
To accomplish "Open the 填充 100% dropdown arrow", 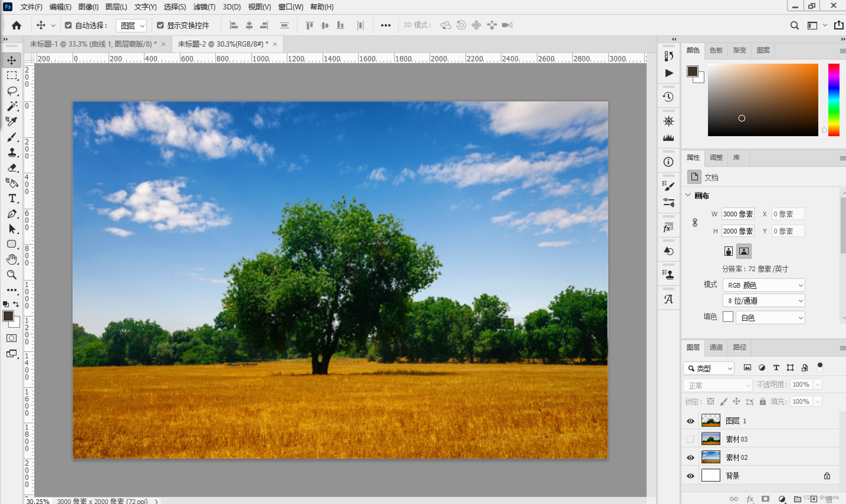I will (818, 402).
